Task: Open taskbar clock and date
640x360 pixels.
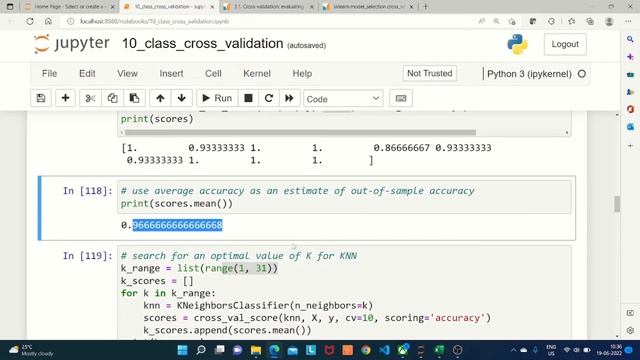Action: [x=609, y=350]
